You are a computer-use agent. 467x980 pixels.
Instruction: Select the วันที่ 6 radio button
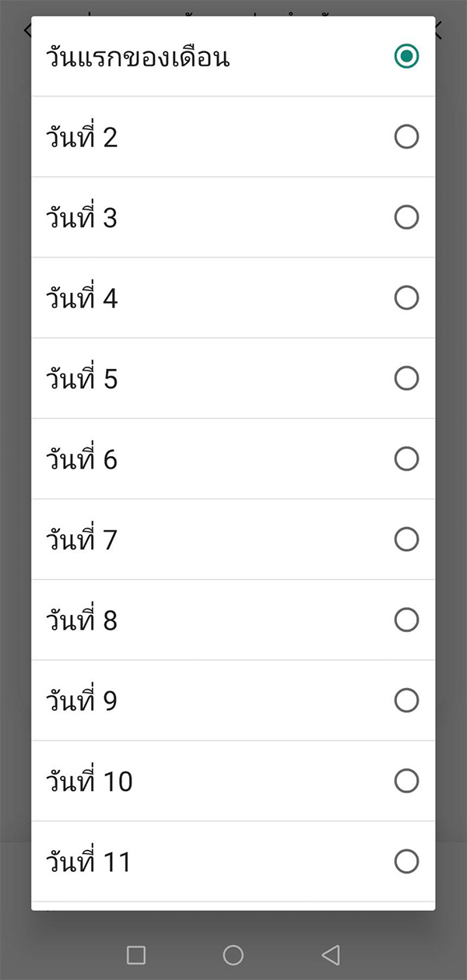pos(406,458)
